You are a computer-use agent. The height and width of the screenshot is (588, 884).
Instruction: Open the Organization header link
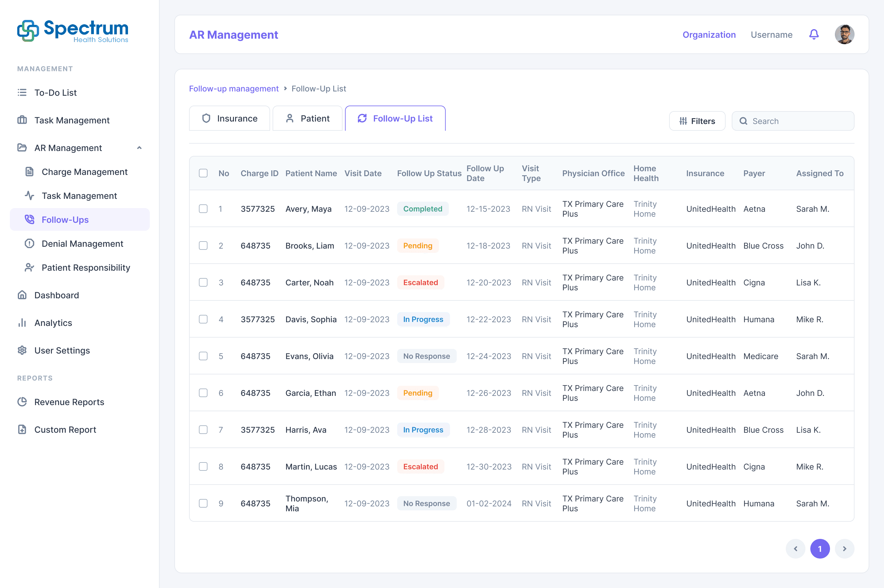point(709,35)
